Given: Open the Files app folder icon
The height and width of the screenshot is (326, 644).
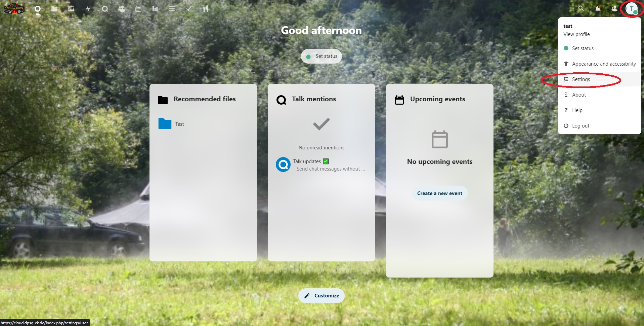Looking at the screenshot, I should [54, 9].
